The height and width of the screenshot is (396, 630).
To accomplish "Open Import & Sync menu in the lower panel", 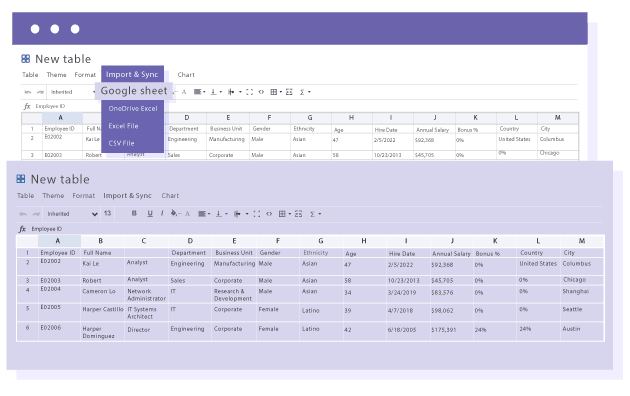I will click(x=127, y=196).
